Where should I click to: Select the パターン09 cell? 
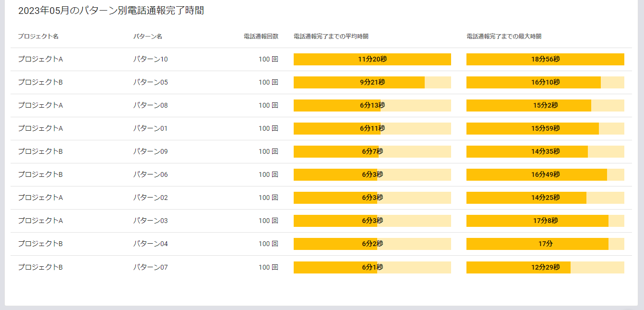point(151,152)
